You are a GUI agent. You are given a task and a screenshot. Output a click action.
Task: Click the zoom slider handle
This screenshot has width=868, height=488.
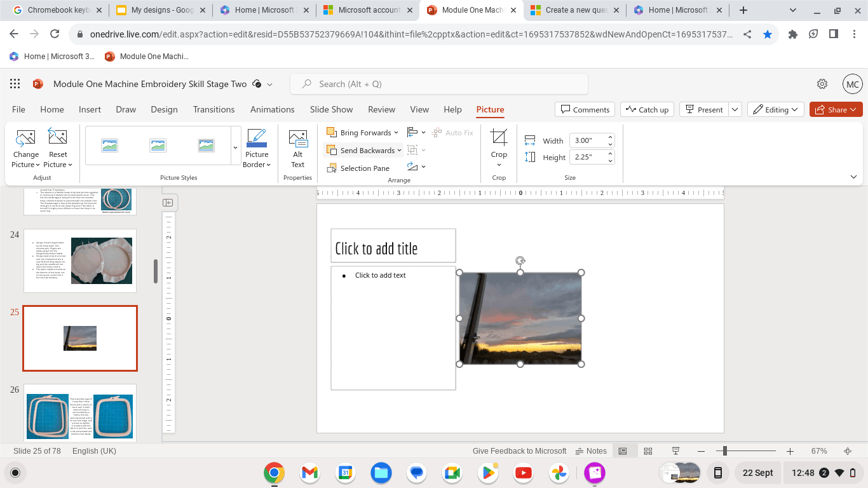point(724,451)
